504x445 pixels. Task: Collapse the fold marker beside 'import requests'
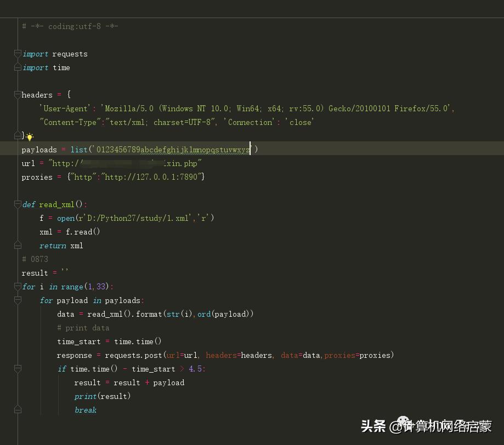pos(18,53)
